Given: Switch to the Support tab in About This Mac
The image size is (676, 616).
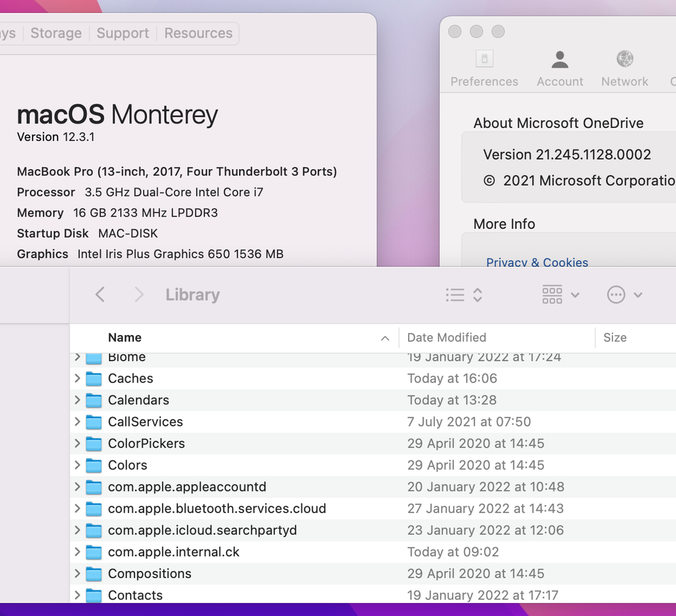Looking at the screenshot, I should 122,33.
